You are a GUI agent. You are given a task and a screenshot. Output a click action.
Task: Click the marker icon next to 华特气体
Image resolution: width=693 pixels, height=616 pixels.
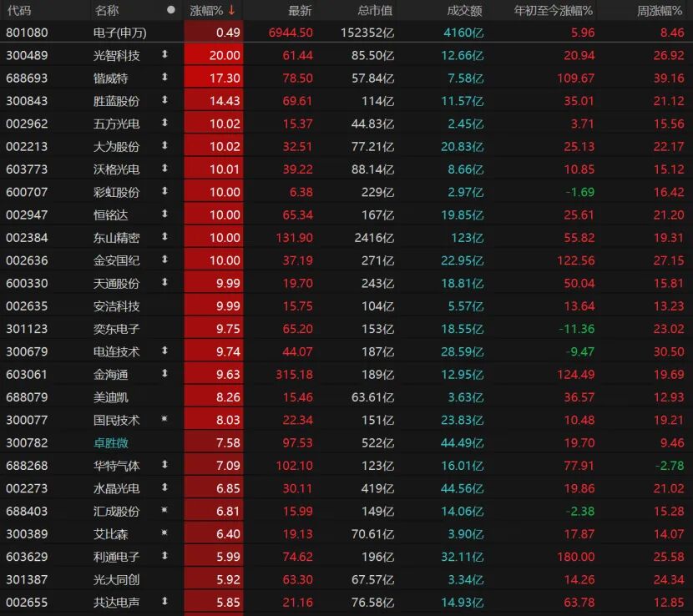pos(164,464)
